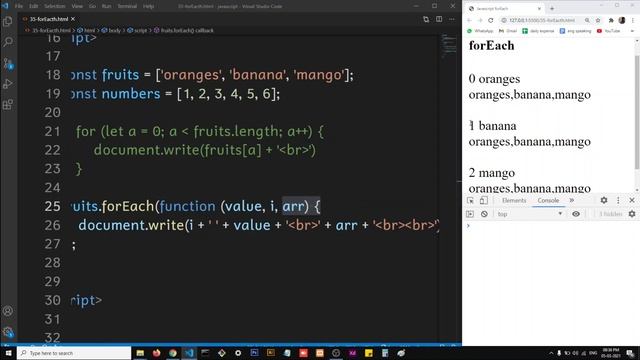The height and width of the screenshot is (360, 640).
Task: Click 'numbers' variable on line 19
Action: point(131,94)
